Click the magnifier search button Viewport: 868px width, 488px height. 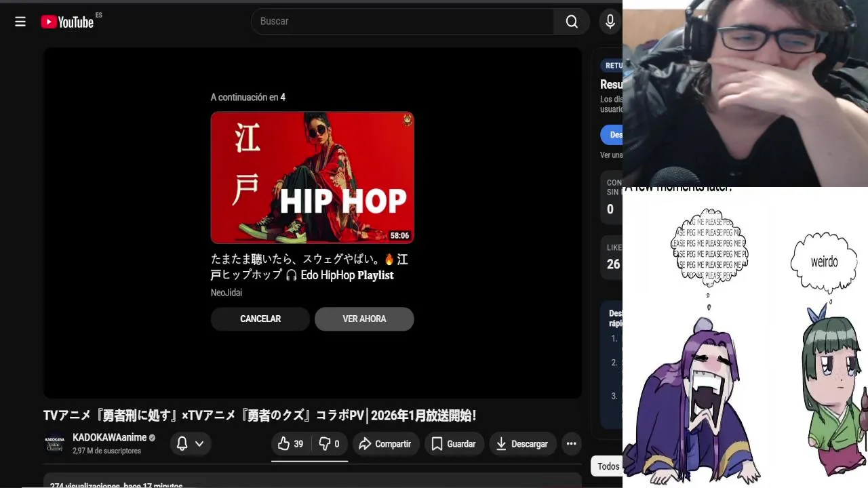572,22
